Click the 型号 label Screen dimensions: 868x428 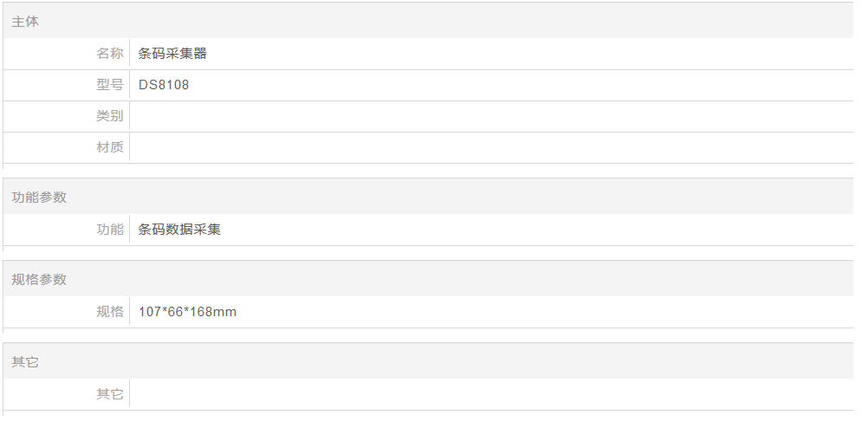tap(109, 85)
